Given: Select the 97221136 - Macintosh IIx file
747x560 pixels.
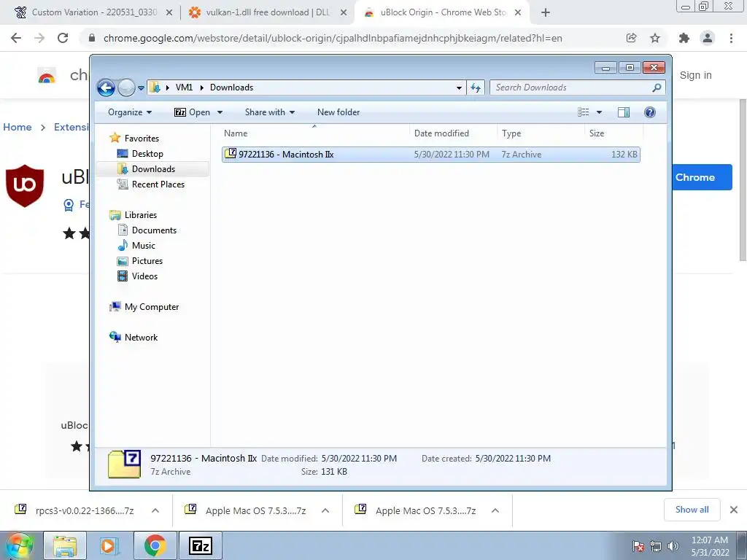Looking at the screenshot, I should click(x=430, y=155).
